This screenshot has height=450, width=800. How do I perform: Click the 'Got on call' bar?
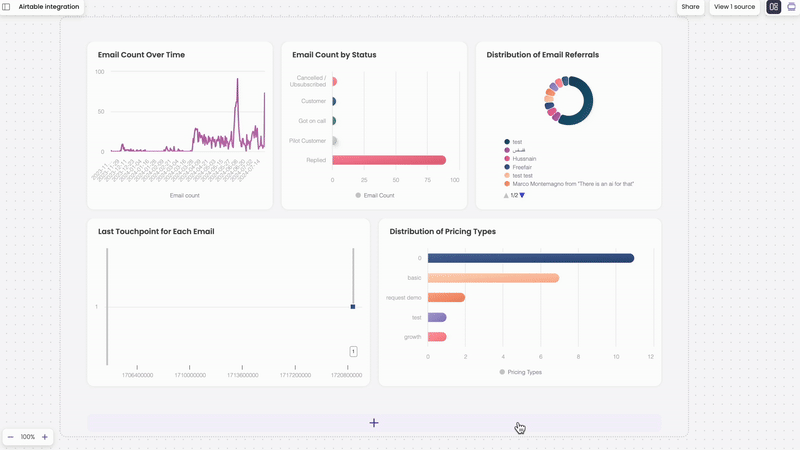click(334, 121)
